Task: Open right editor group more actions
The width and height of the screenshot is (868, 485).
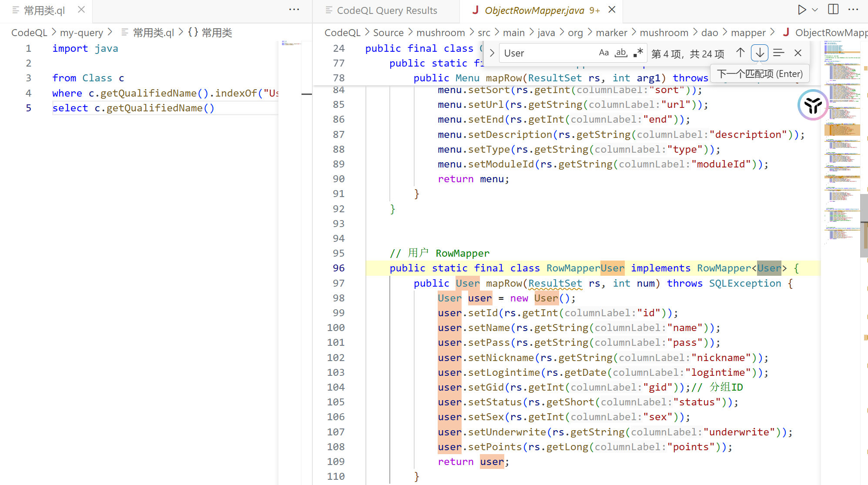Action: 853,10
